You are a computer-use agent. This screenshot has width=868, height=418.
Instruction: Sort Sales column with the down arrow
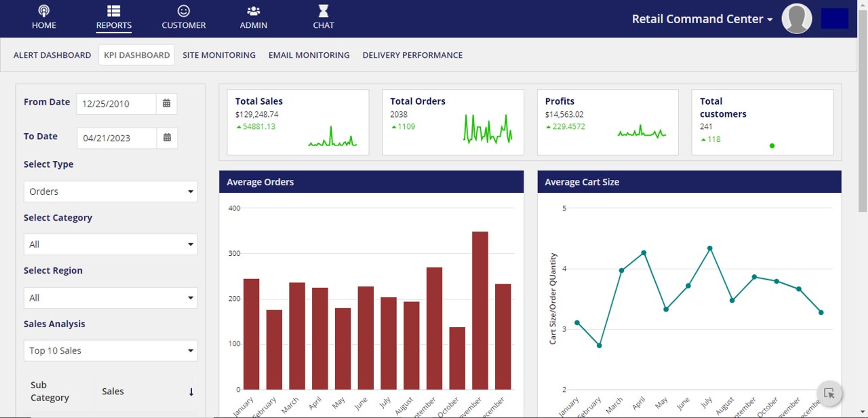(x=191, y=392)
